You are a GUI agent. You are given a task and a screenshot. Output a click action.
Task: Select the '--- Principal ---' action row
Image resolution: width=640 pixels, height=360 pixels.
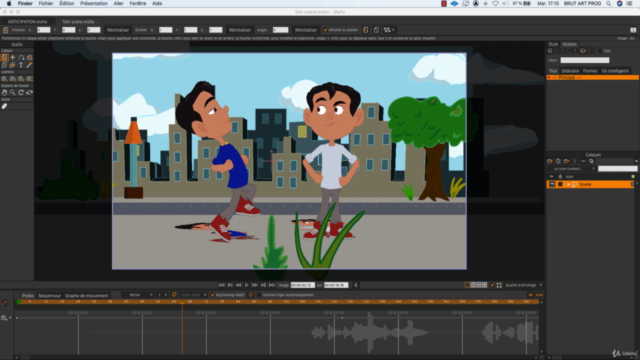[x=592, y=77]
